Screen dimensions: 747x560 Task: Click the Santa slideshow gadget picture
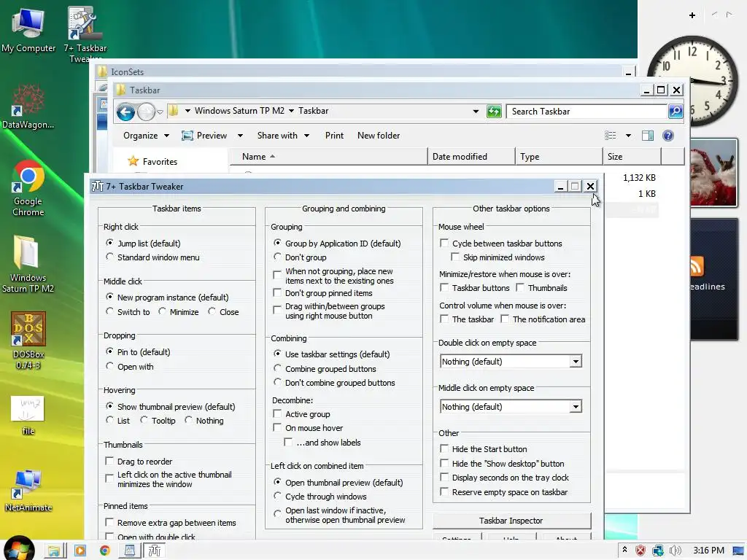tap(713, 173)
